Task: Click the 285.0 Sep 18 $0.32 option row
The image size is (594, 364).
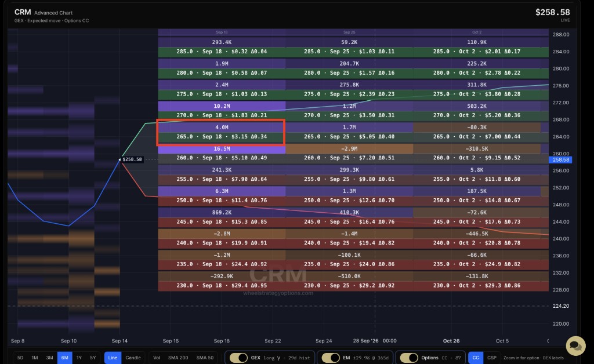Action: tap(222, 52)
